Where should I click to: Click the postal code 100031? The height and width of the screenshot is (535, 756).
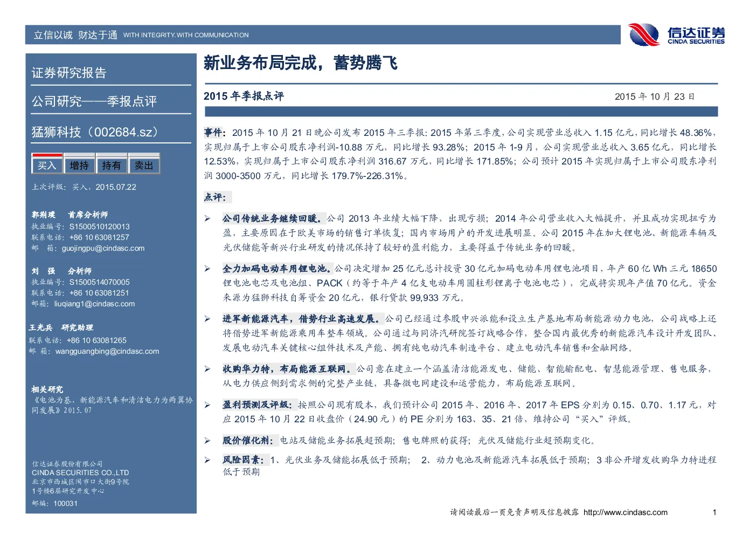pyautogui.click(x=66, y=504)
